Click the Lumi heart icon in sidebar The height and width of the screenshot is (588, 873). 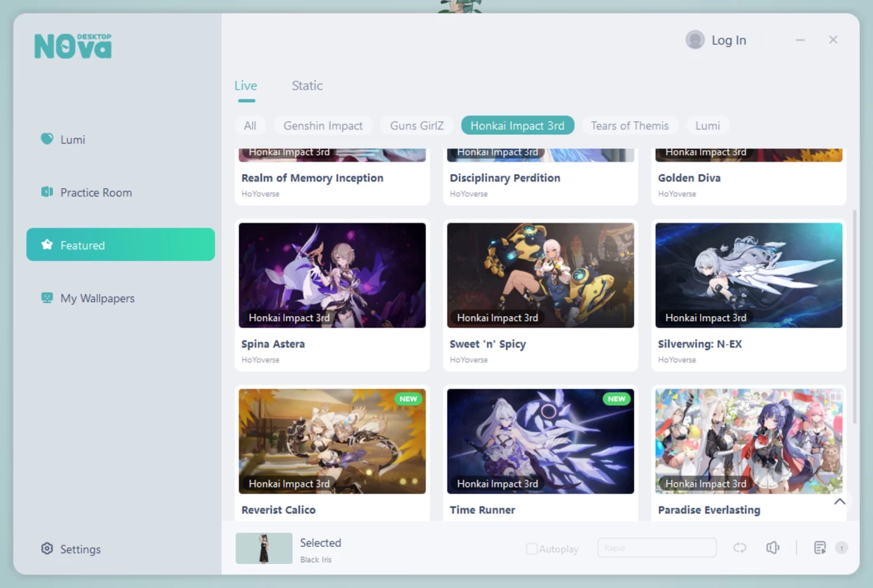[x=47, y=138]
